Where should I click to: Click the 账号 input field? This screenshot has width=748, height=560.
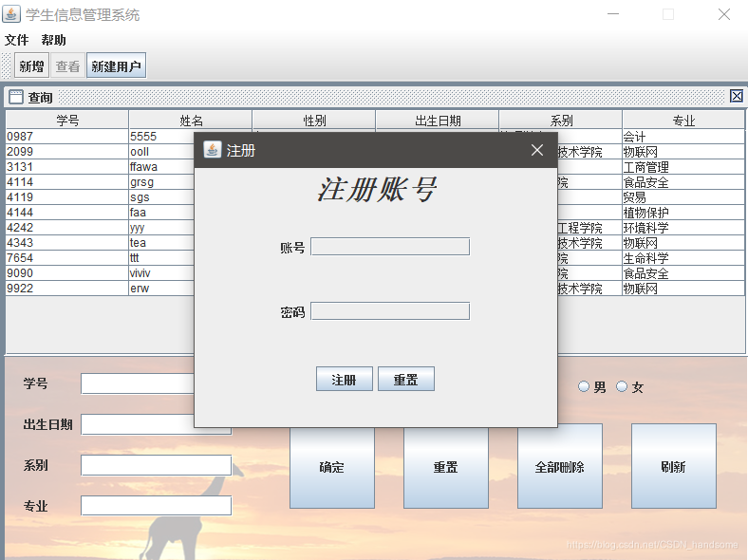[390, 247]
